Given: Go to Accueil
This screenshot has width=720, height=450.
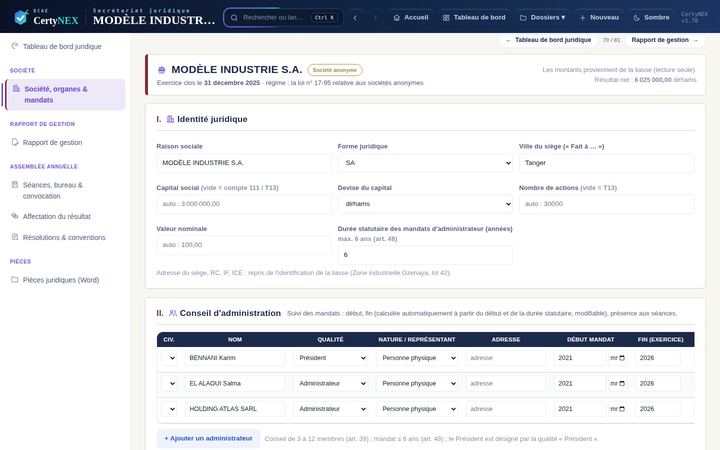Looking at the screenshot, I should pyautogui.click(x=411, y=17).
